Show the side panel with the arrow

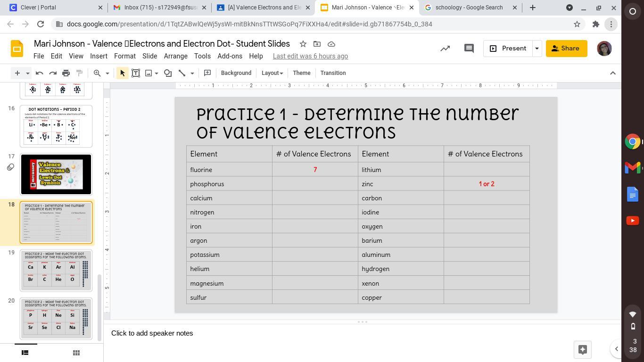(616, 349)
